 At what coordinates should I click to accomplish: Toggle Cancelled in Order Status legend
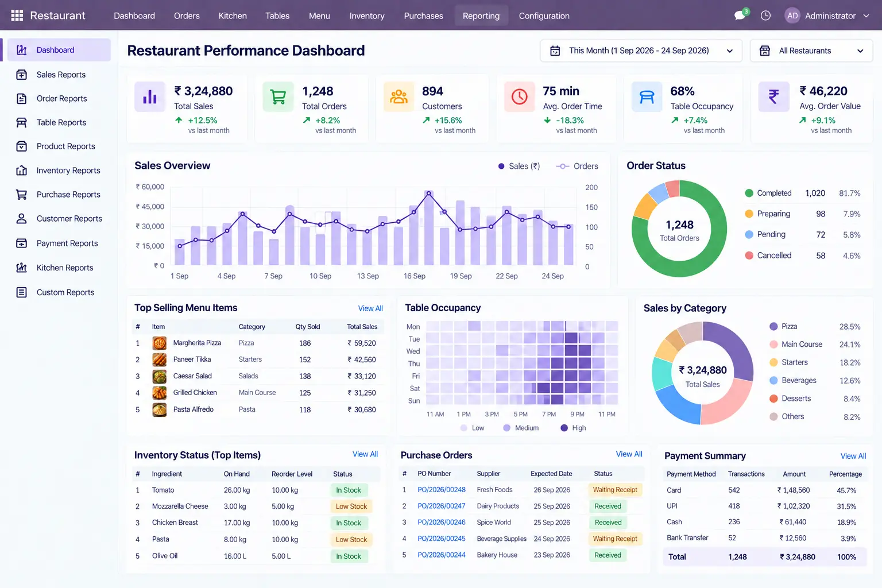click(x=768, y=256)
